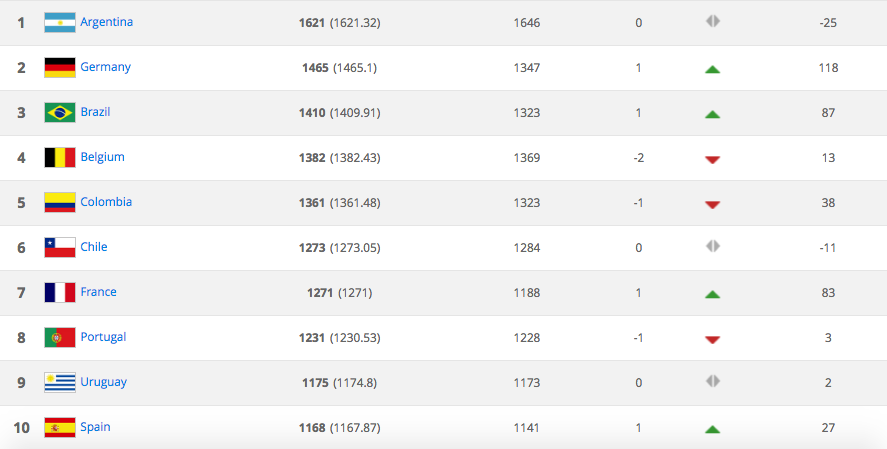Click the Colombia flag icon
Screen dimensions: 887x449
pyautogui.click(x=59, y=203)
